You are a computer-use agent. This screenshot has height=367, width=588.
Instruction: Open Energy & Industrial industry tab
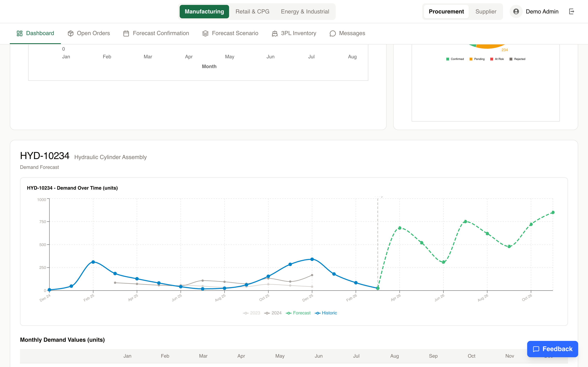(x=305, y=11)
